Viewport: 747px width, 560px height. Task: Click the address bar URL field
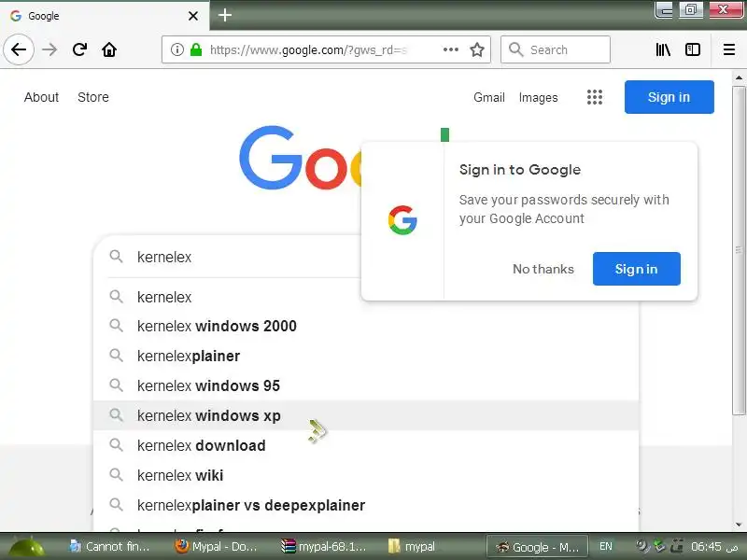tap(324, 49)
